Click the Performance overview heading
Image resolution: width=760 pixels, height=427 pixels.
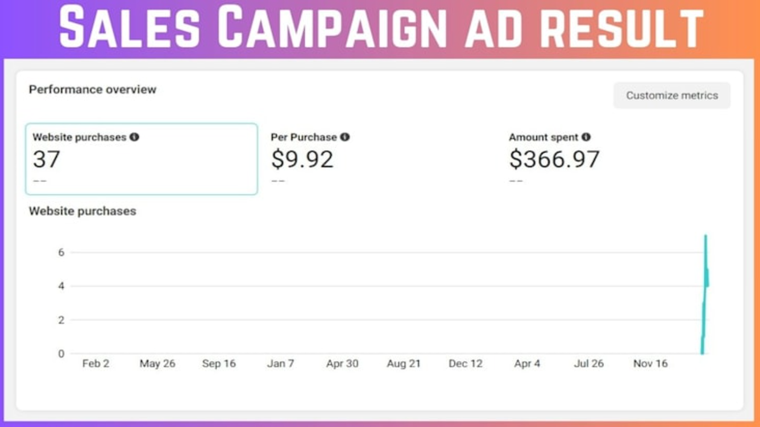click(x=92, y=90)
